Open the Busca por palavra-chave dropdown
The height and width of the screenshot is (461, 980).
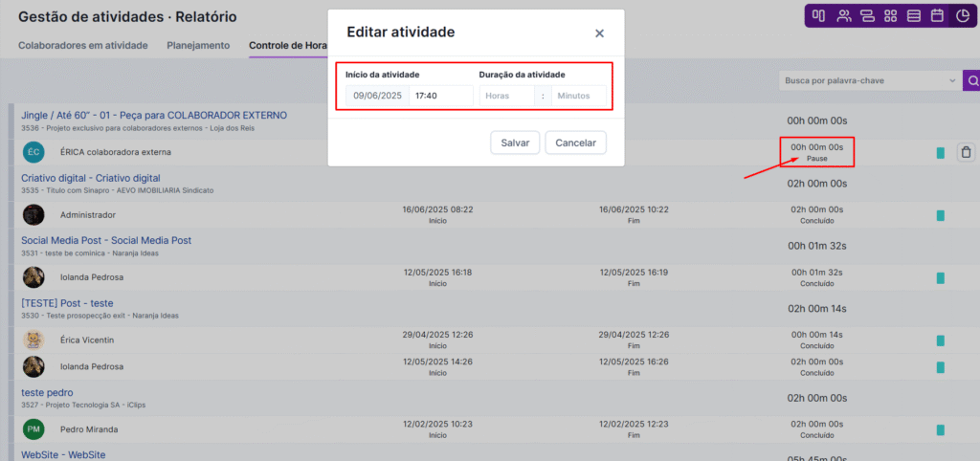coord(870,80)
